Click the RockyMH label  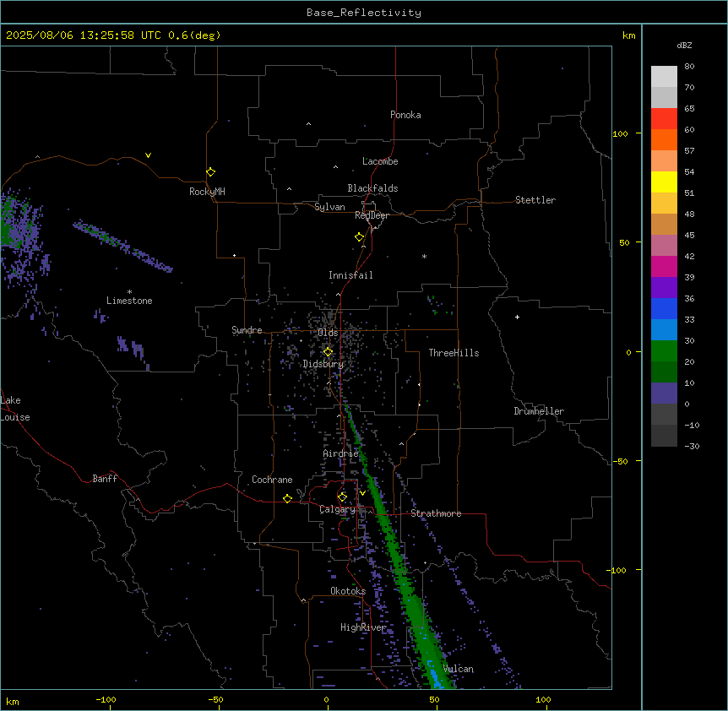[x=207, y=192]
